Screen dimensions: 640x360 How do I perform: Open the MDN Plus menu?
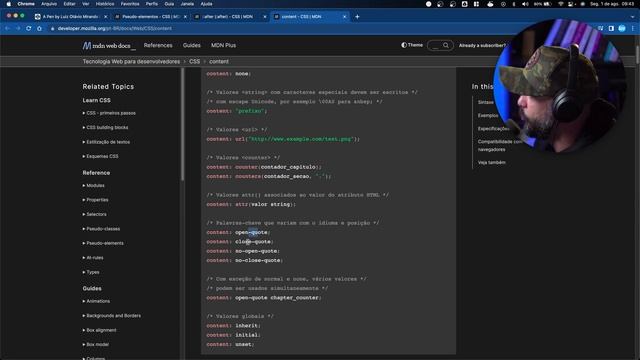pos(223,45)
